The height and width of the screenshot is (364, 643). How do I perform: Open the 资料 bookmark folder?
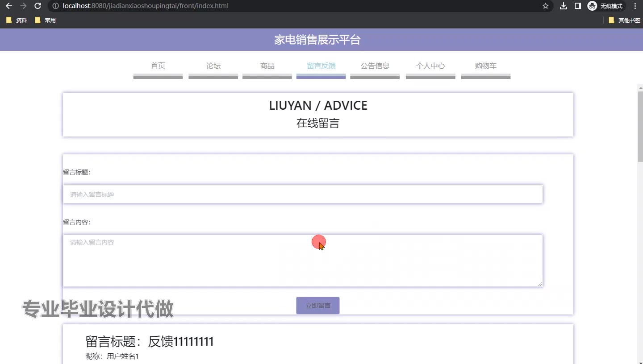17,20
